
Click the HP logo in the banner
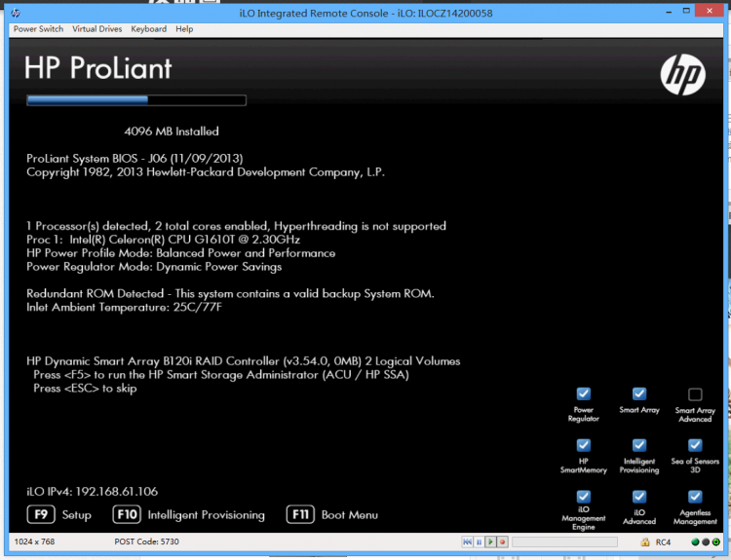(682, 74)
